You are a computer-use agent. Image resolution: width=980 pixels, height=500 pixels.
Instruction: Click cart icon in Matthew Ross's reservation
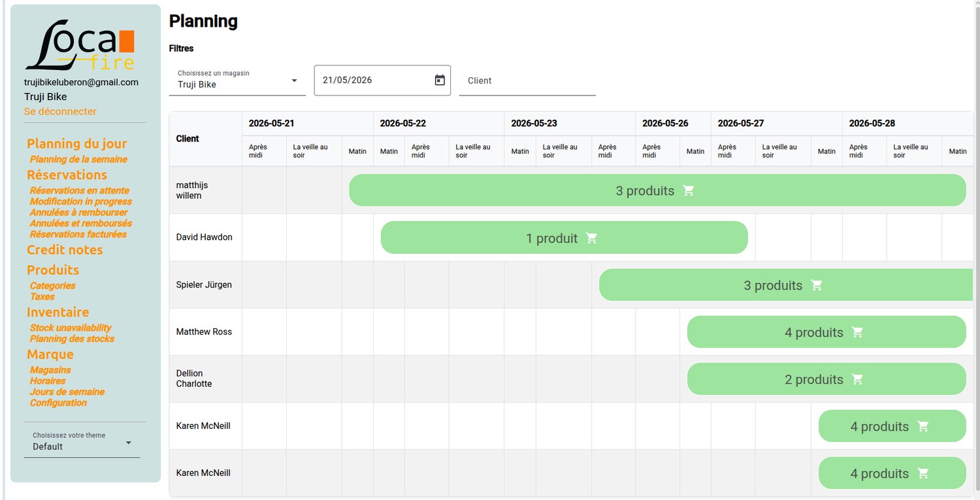coord(857,332)
